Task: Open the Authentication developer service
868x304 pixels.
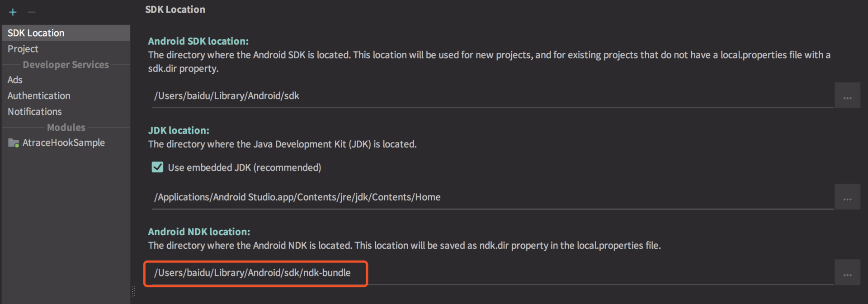Action: click(39, 96)
